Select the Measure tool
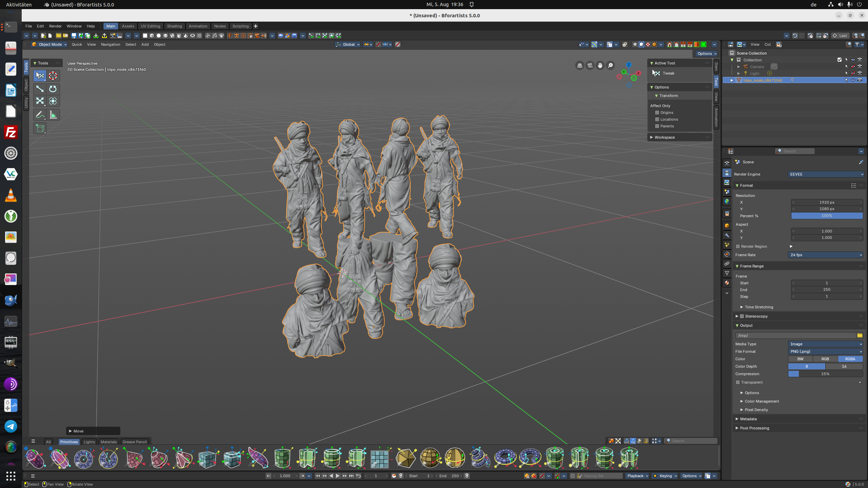868x488 pixels. tap(53, 115)
